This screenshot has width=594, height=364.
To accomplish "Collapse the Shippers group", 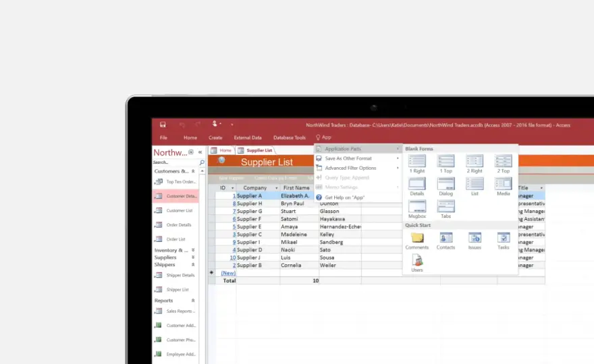I will (193, 264).
